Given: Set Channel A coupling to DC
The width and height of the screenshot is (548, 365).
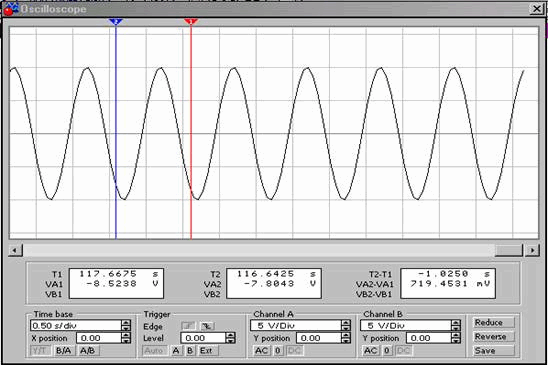Looking at the screenshot, I should [295, 350].
